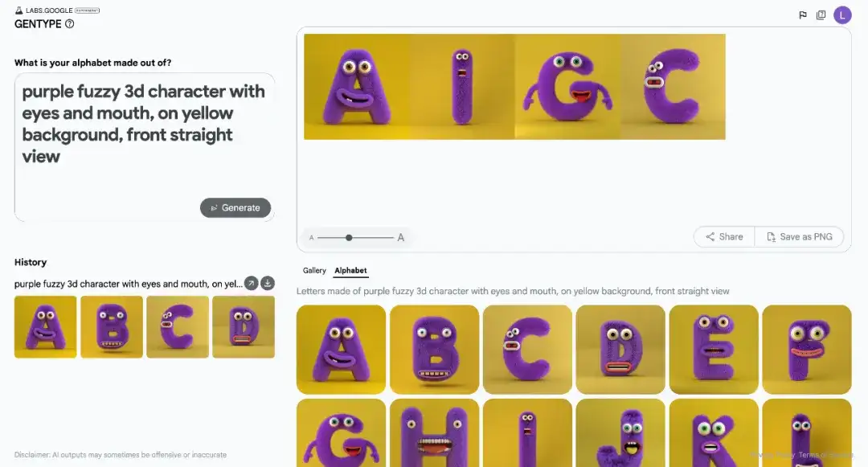Screen dimensions: 868x467
Task: Adjust the letter size slider handle
Action: pos(349,237)
